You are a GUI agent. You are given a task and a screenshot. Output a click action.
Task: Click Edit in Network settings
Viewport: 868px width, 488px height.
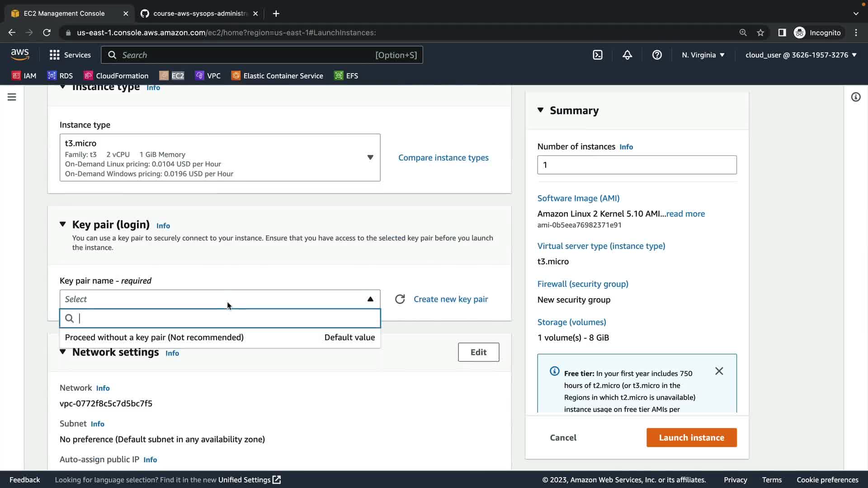[x=478, y=352]
